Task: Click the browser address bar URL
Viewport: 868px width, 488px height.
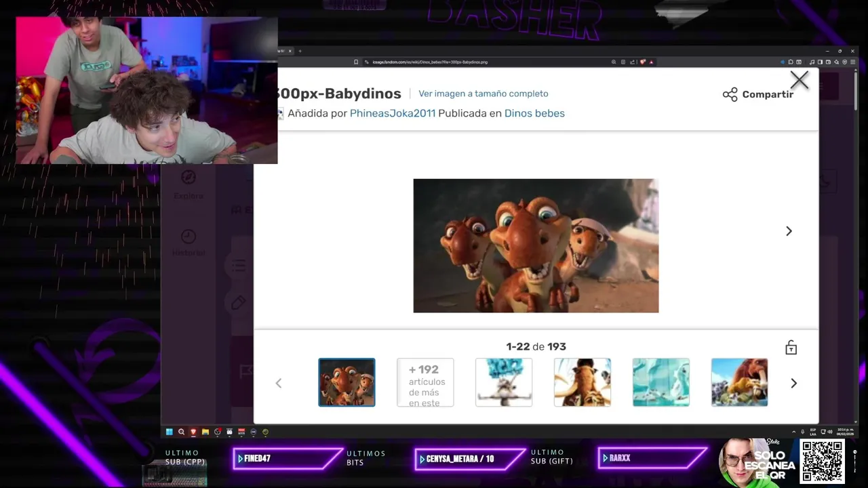Action: (x=430, y=62)
